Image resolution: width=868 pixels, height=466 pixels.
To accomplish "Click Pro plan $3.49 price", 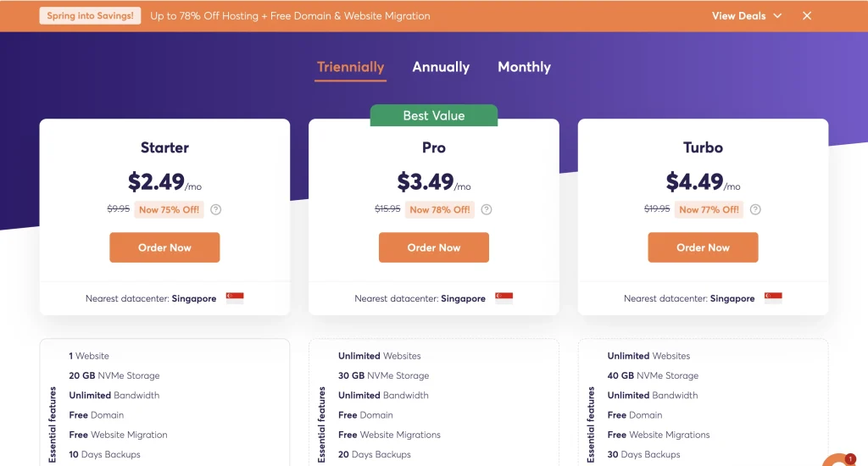I will coord(426,181).
